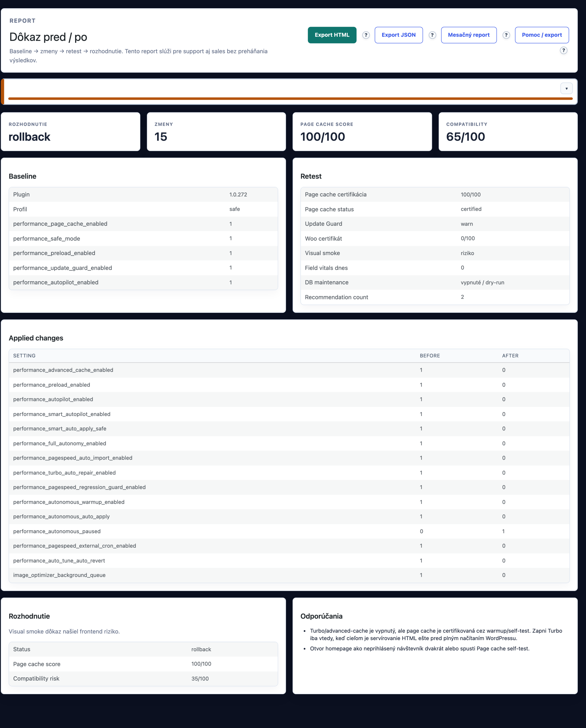Click the Setting column header
Image resolution: width=586 pixels, height=728 pixels.
[24, 355]
